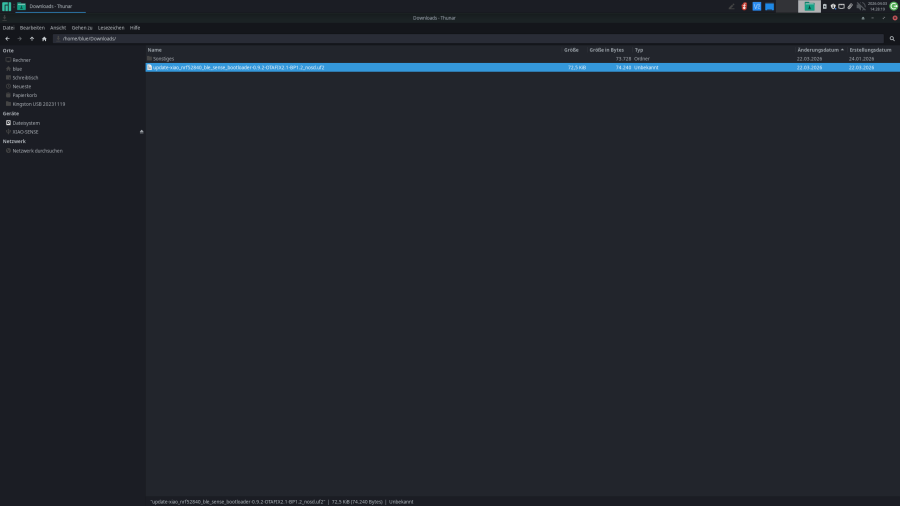This screenshot has height=506, width=900.
Task: Click the forward navigation arrow
Action: click(x=19, y=39)
